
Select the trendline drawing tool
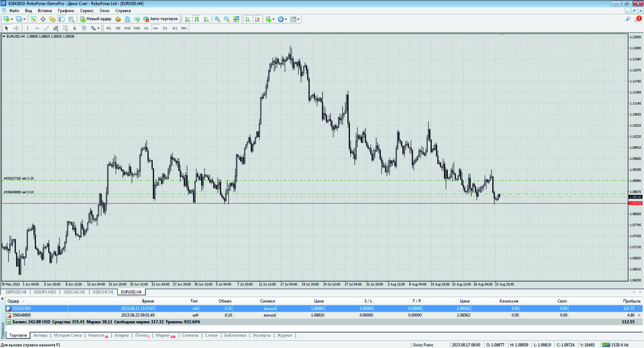46,28
